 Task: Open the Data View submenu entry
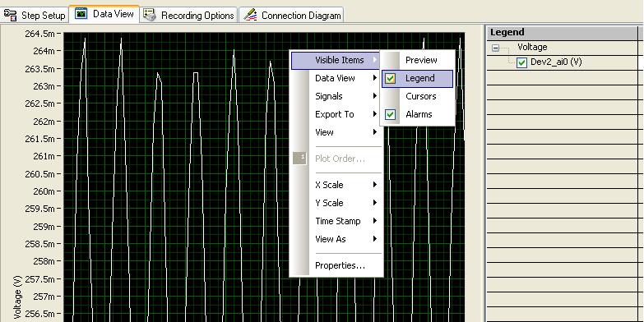tap(336, 78)
